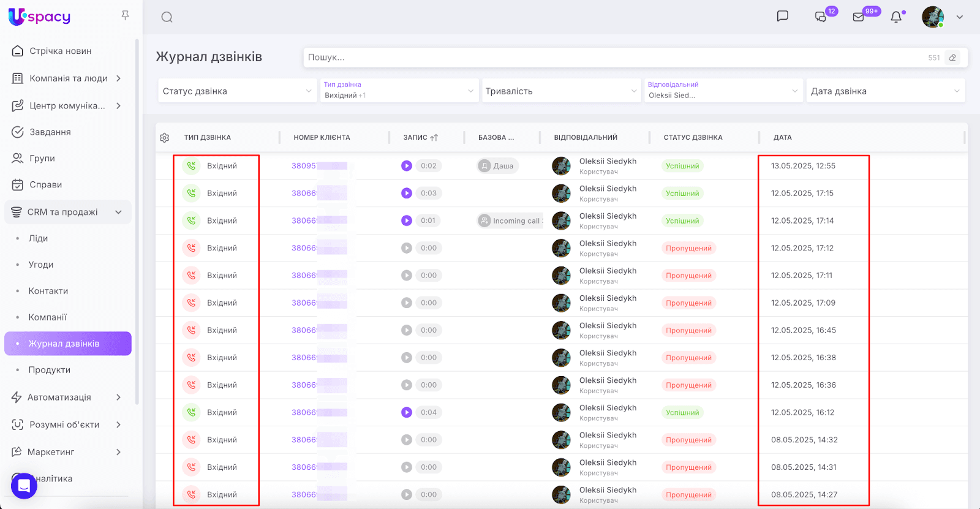Open the Статус дзвінка filter dropdown
Image resolution: width=980 pixels, height=509 pixels.
pyautogui.click(x=237, y=91)
